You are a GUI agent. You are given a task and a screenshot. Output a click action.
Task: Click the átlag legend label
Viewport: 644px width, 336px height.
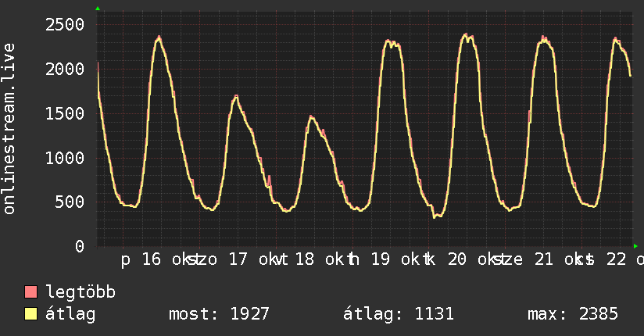click(70, 314)
